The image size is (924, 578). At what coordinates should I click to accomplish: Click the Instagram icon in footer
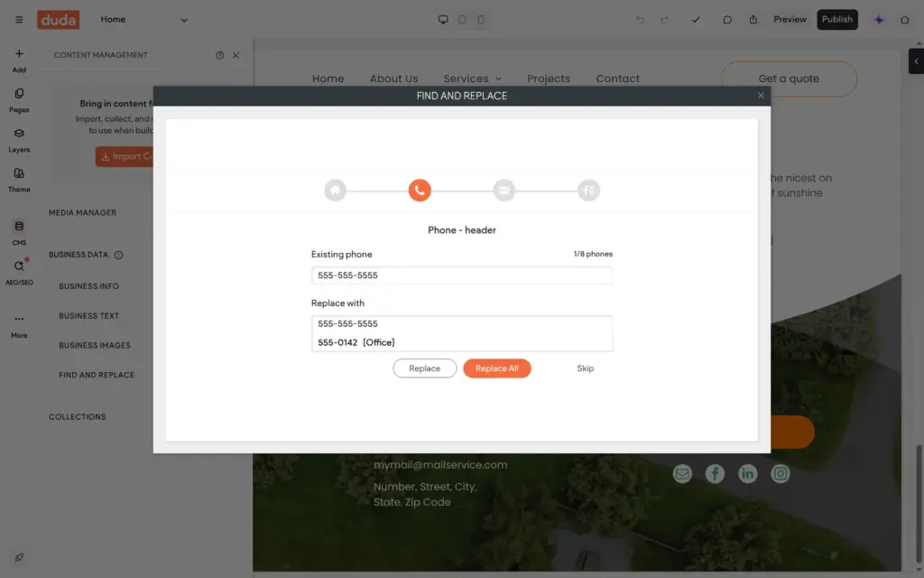[x=781, y=473]
